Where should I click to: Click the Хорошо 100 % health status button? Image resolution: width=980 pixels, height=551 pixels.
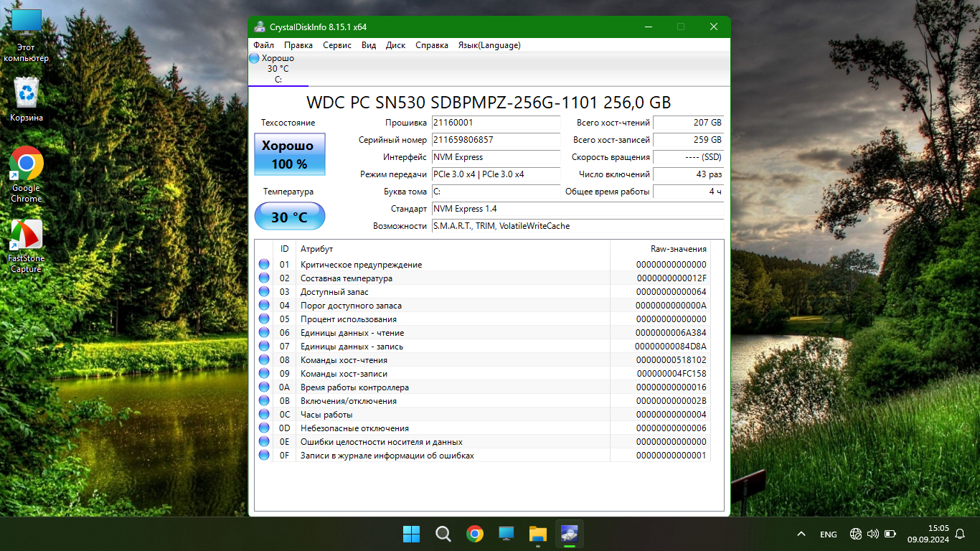[x=290, y=154]
